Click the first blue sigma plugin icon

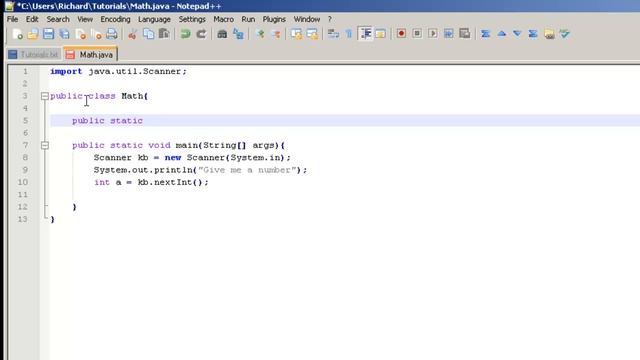[485, 34]
